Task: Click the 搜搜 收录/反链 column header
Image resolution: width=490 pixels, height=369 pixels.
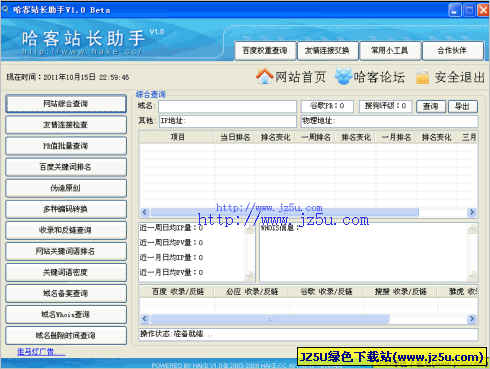Action: (x=401, y=292)
